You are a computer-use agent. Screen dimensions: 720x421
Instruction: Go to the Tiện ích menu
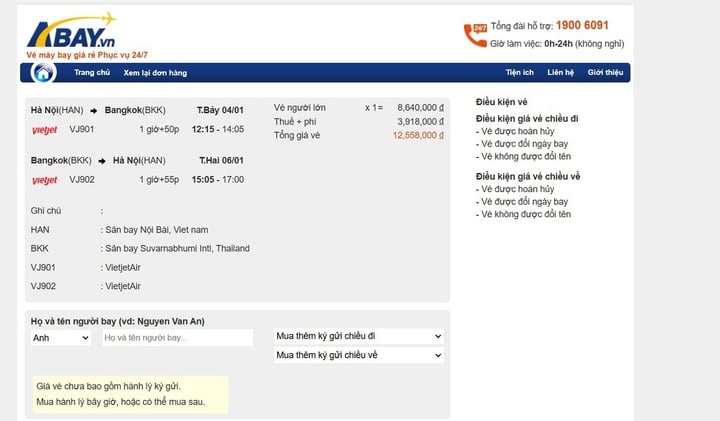tap(519, 73)
